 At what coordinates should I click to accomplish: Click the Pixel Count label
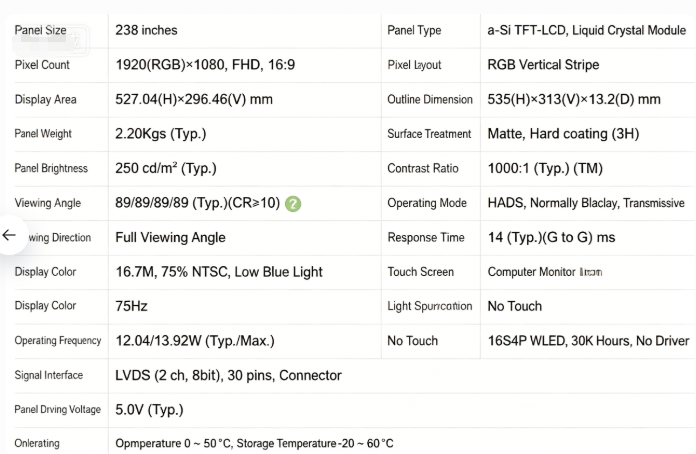coord(42,65)
